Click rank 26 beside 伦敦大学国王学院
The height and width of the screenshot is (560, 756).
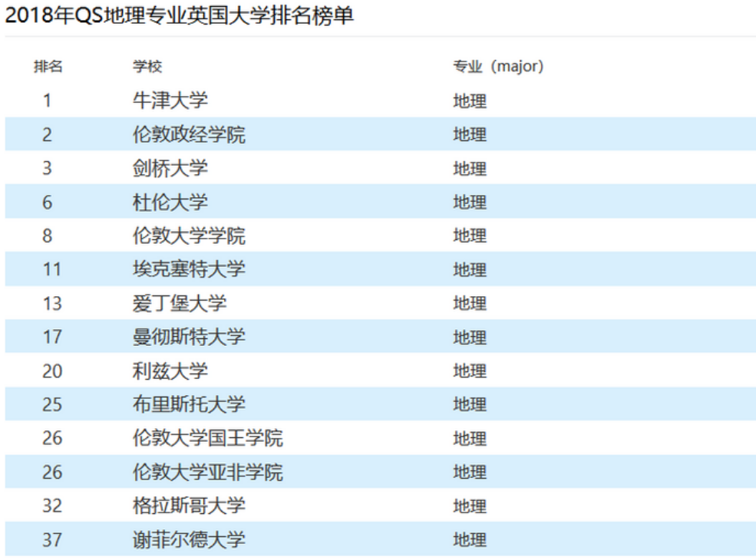(52, 437)
